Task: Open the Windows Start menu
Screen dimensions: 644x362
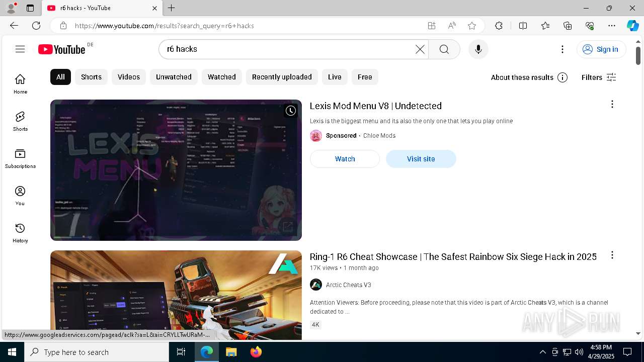Action: click(12, 352)
